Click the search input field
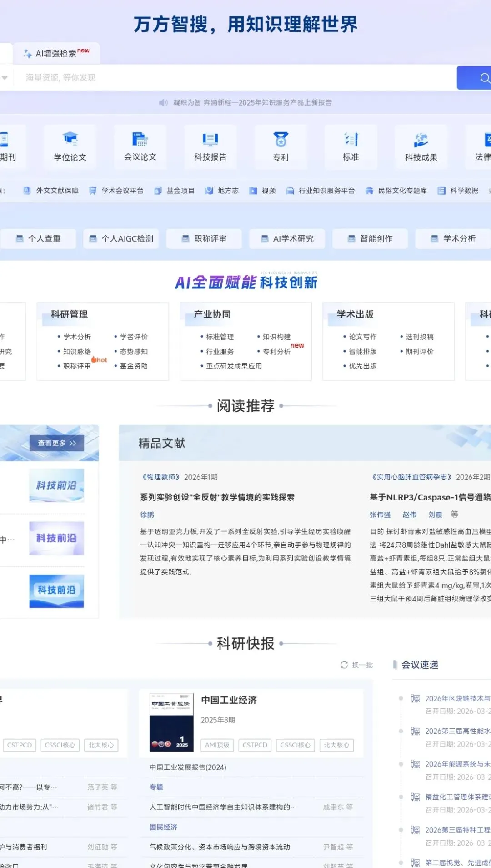 235,78
